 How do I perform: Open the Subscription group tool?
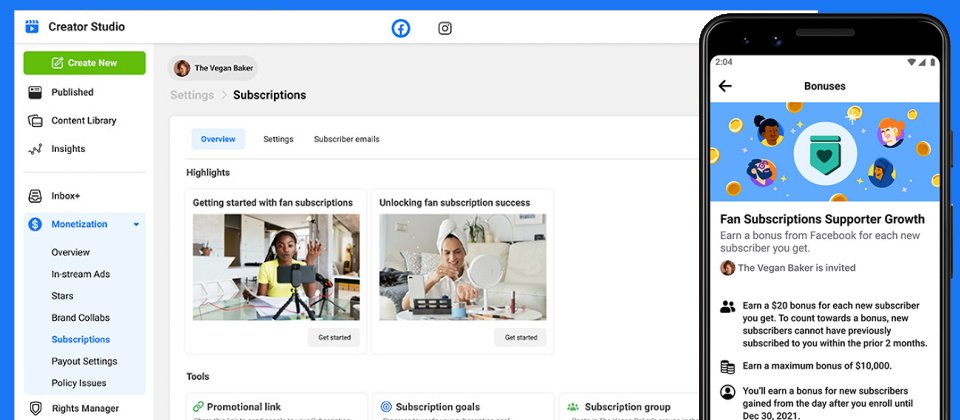click(x=628, y=407)
